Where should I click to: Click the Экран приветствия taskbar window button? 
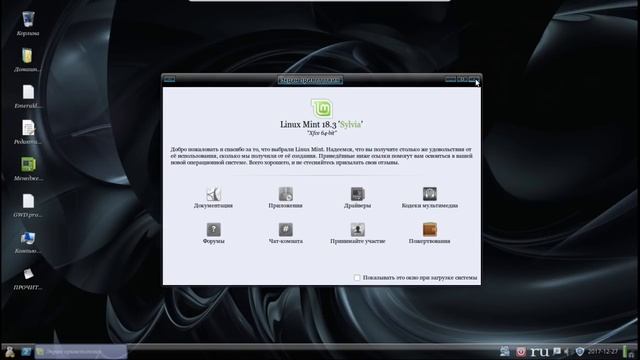pos(81,351)
